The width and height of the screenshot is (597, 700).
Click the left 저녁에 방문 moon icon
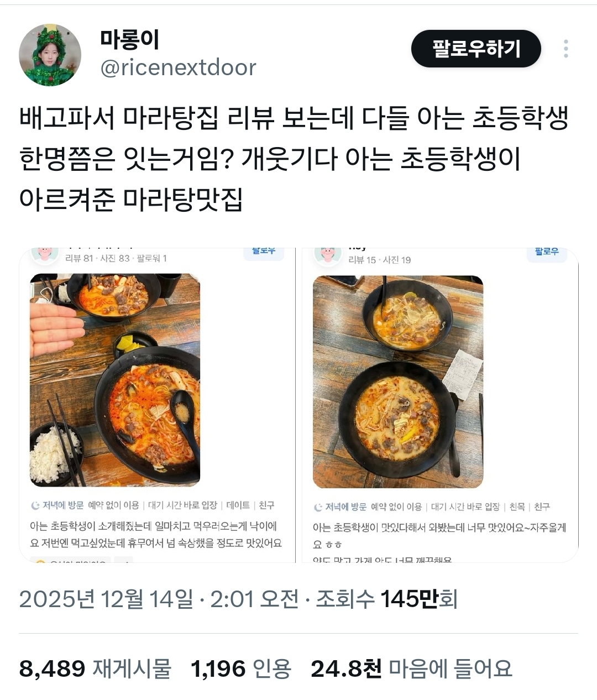tap(35, 505)
